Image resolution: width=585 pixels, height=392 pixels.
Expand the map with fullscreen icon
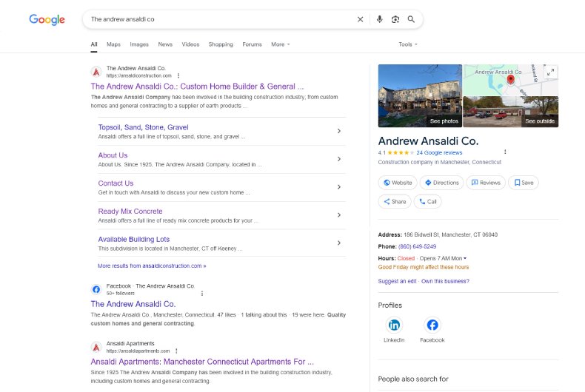550,72
